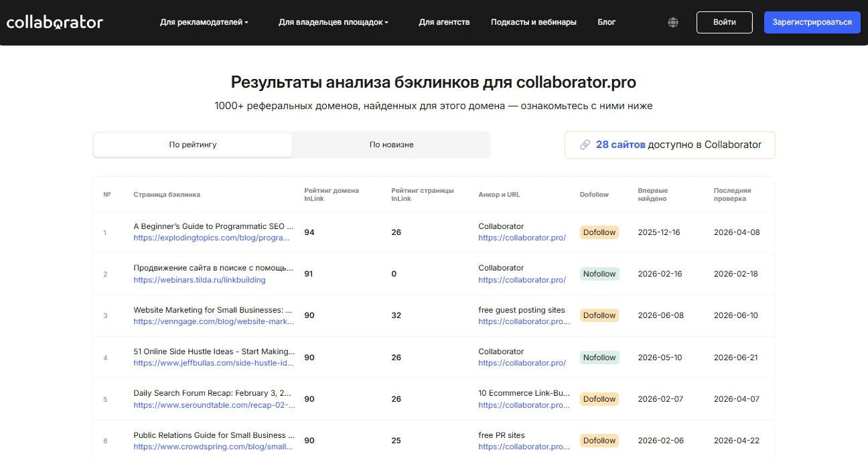Click Dofollow badge in crowdspring row
Image resolution: width=868 pixels, height=458 pixels.
click(599, 441)
